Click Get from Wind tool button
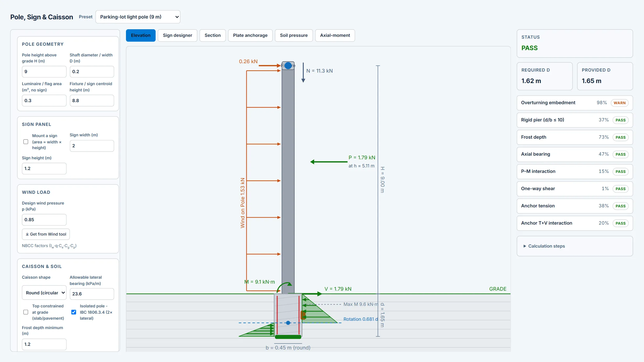 tap(46, 234)
